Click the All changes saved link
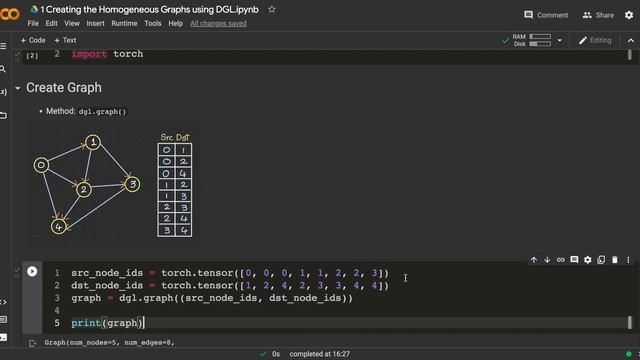The height and width of the screenshot is (360, 640). pyautogui.click(x=218, y=24)
